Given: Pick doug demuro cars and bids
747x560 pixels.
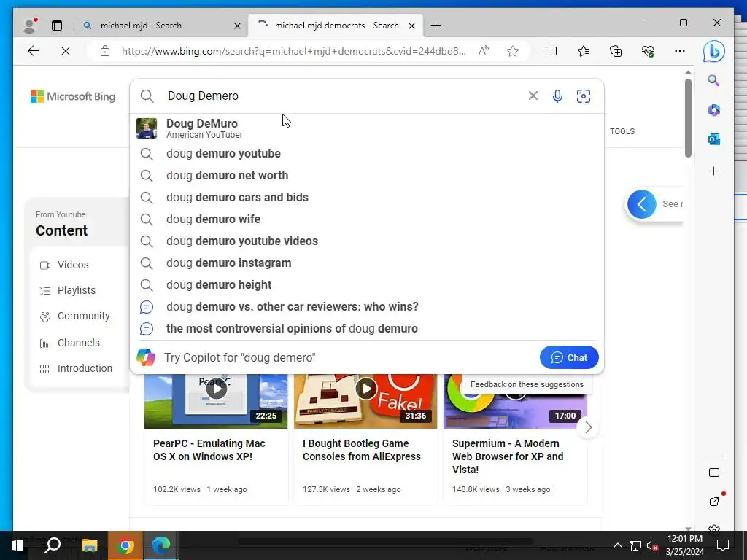Looking at the screenshot, I should coord(367,197).
